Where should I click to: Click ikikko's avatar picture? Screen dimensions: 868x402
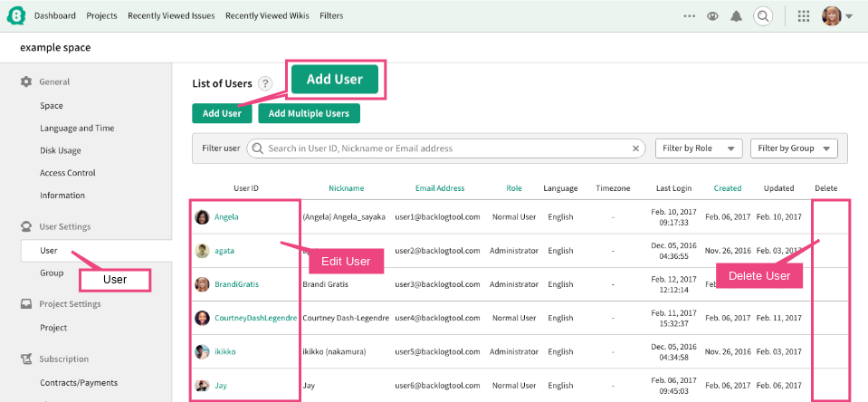pyautogui.click(x=202, y=351)
